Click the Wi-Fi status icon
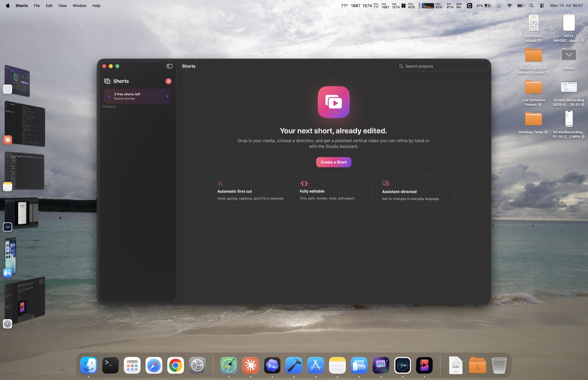588x380 pixels. pos(509,6)
